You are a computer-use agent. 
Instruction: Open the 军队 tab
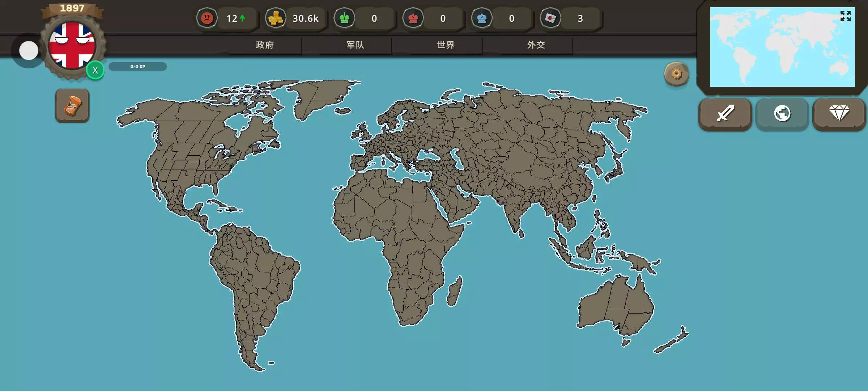355,45
